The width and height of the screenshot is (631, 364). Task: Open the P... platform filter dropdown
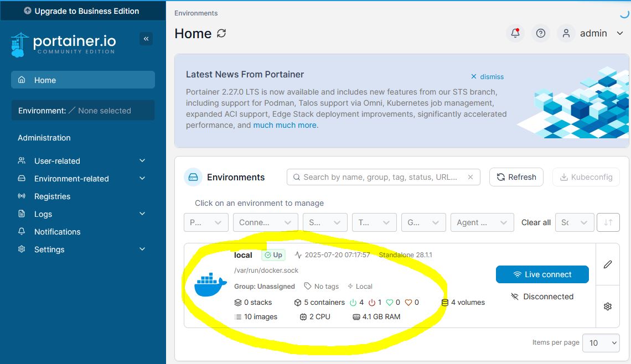[x=206, y=222]
